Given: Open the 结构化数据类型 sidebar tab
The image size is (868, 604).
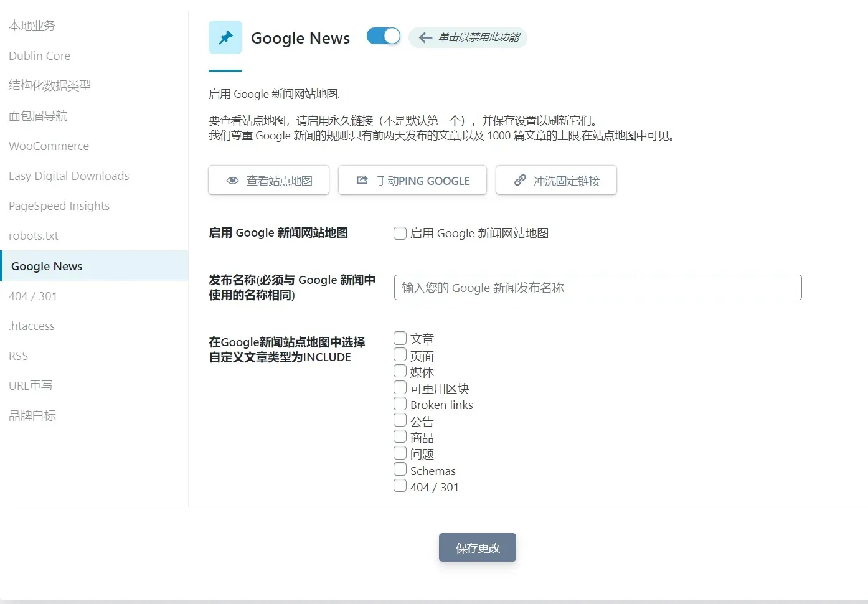Looking at the screenshot, I should (94, 85).
